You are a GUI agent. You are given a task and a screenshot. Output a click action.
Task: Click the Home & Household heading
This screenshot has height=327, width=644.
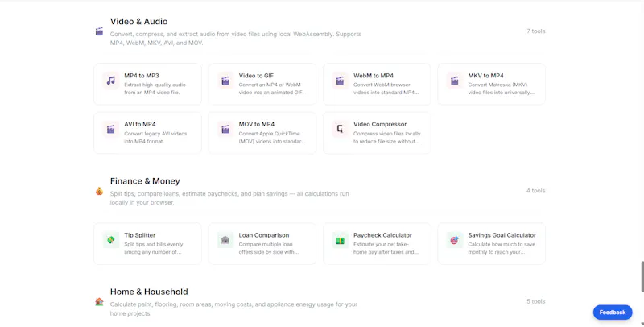149,292
